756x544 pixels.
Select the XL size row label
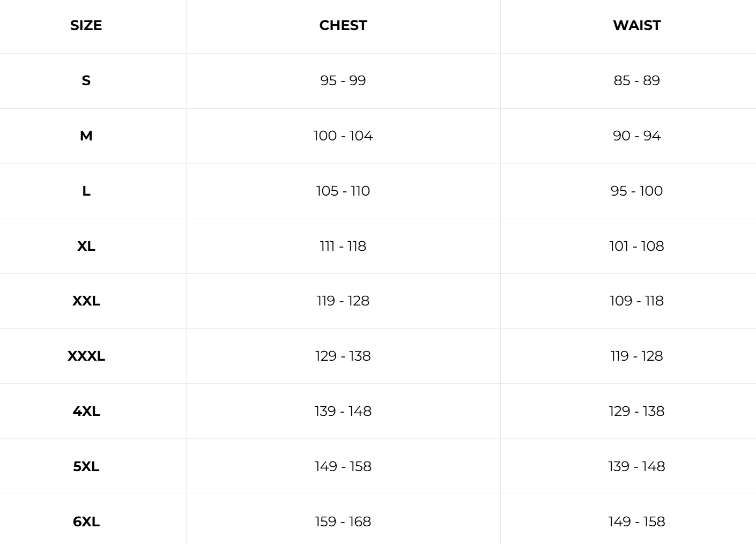[86, 246]
